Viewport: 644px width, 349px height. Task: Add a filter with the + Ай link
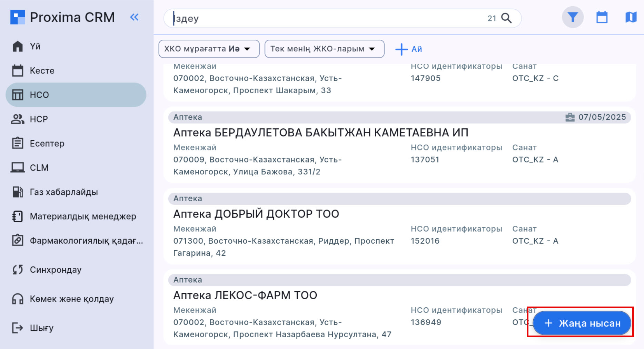(x=409, y=49)
